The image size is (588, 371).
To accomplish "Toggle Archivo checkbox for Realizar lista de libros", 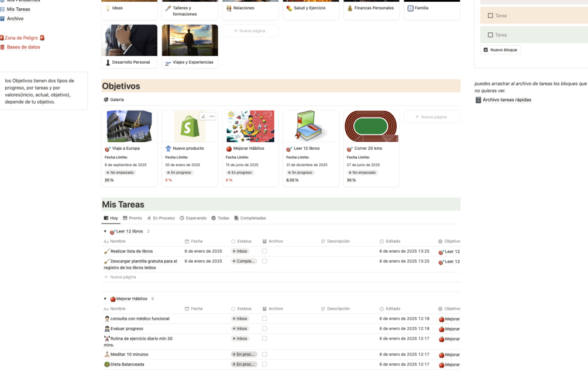I will pos(264,252).
